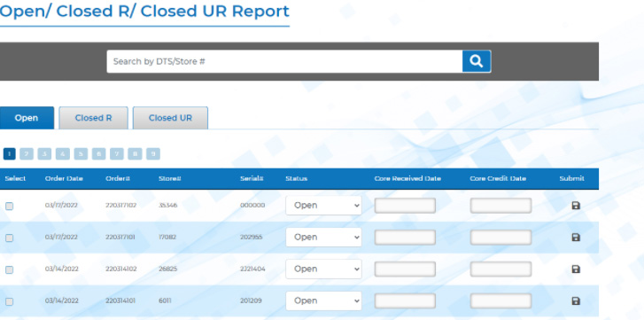
Task: Save the row for order 220317102
Action: [576, 206]
